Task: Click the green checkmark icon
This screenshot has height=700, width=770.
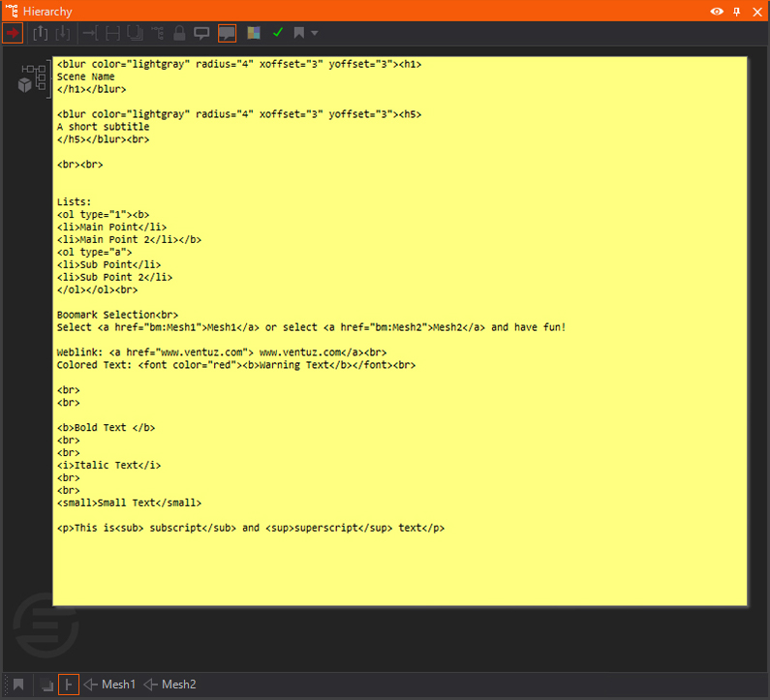Action: [277, 33]
